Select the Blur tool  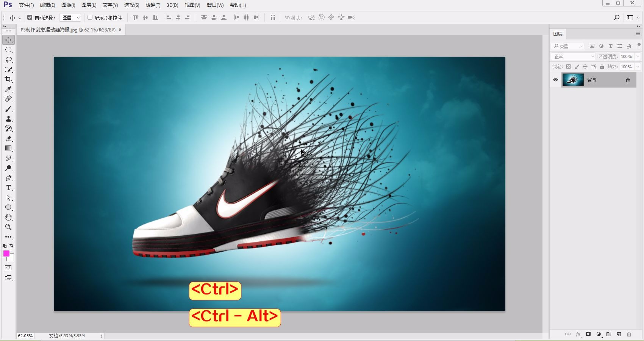click(x=8, y=158)
